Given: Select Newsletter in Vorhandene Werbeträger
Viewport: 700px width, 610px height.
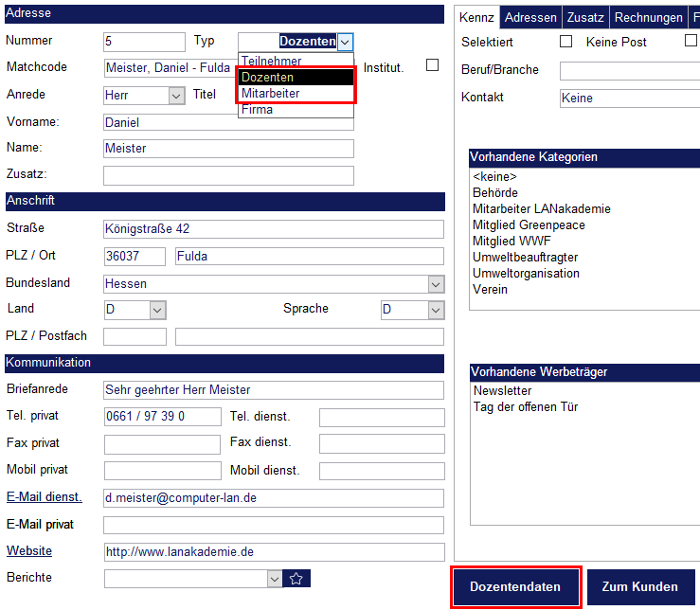Looking at the screenshot, I should tap(502, 391).
